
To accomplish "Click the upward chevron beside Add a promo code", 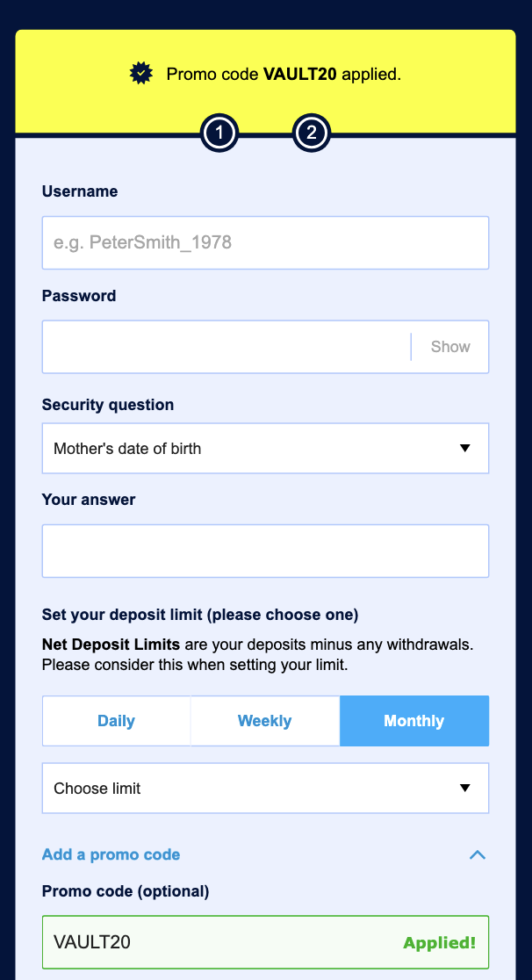I will [477, 854].
